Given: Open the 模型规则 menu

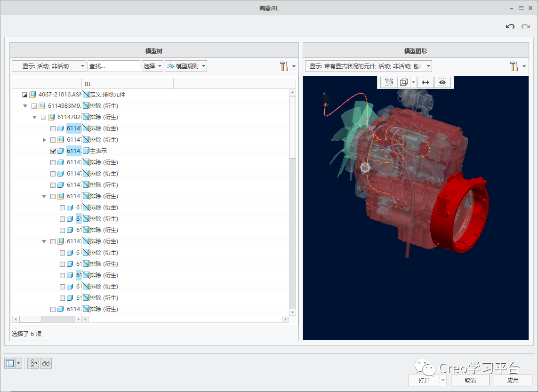Looking at the screenshot, I should [185, 66].
